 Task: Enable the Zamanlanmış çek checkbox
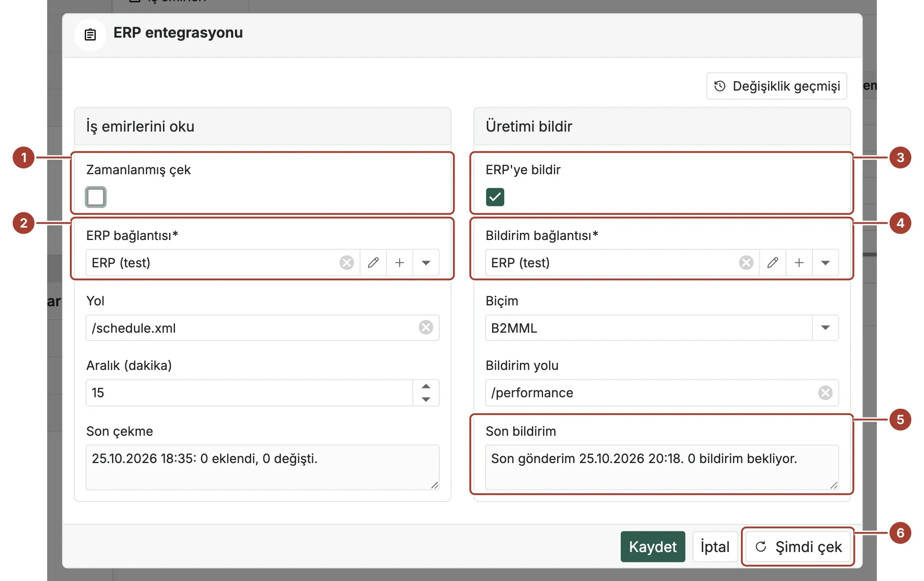[96, 197]
